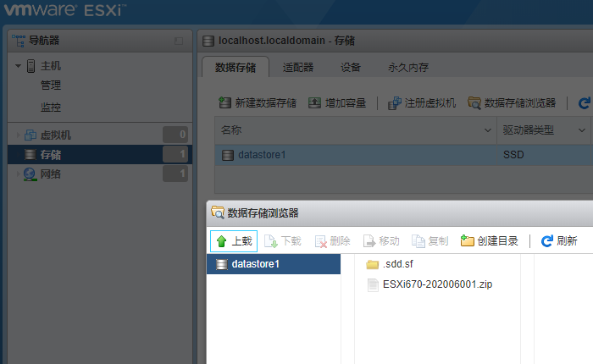Image resolution: width=593 pixels, height=364 pixels.
Task: Open 数据存储浏览器 from the toolbar
Action: [512, 102]
